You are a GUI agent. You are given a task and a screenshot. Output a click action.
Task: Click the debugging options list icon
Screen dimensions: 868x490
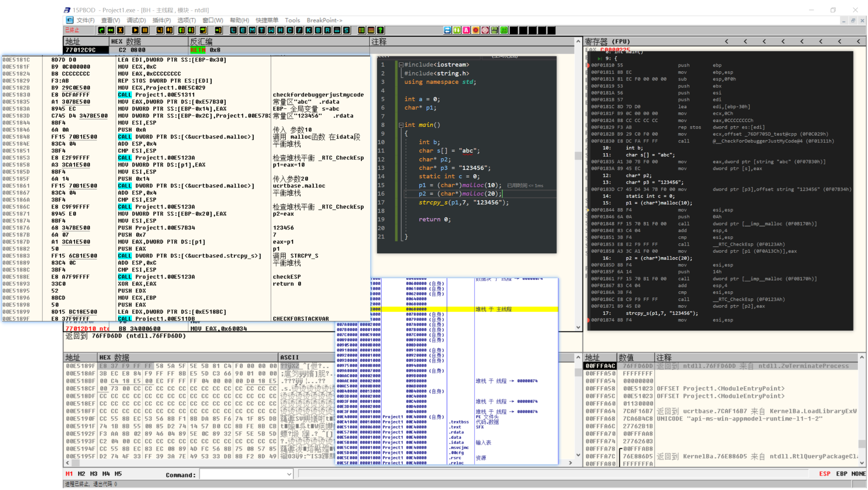click(x=361, y=30)
